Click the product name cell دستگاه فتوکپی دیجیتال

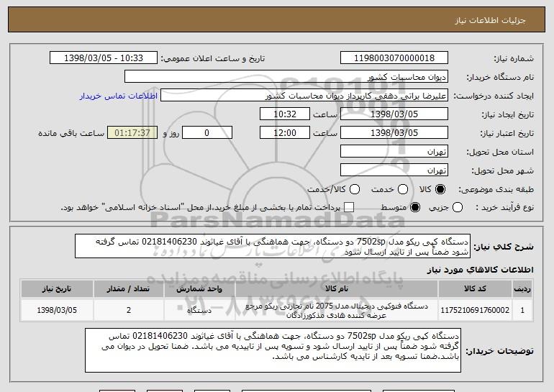click(337, 310)
